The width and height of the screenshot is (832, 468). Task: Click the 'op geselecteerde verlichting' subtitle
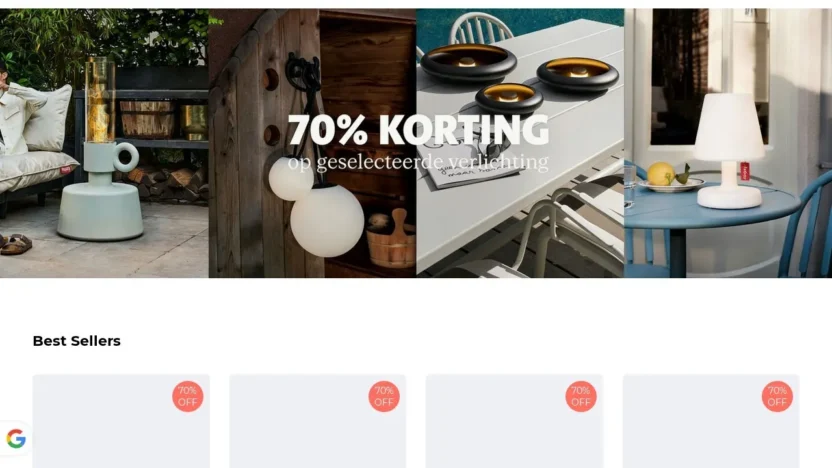coord(418,161)
